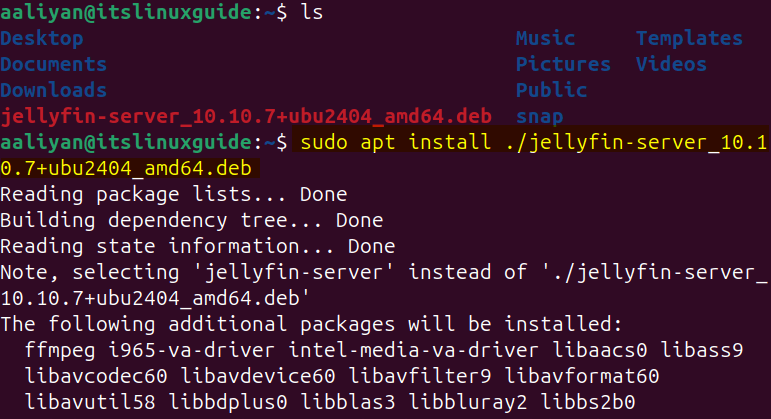The image size is (771, 419).
Task: Click the Downloads directory listing
Action: click(x=53, y=91)
